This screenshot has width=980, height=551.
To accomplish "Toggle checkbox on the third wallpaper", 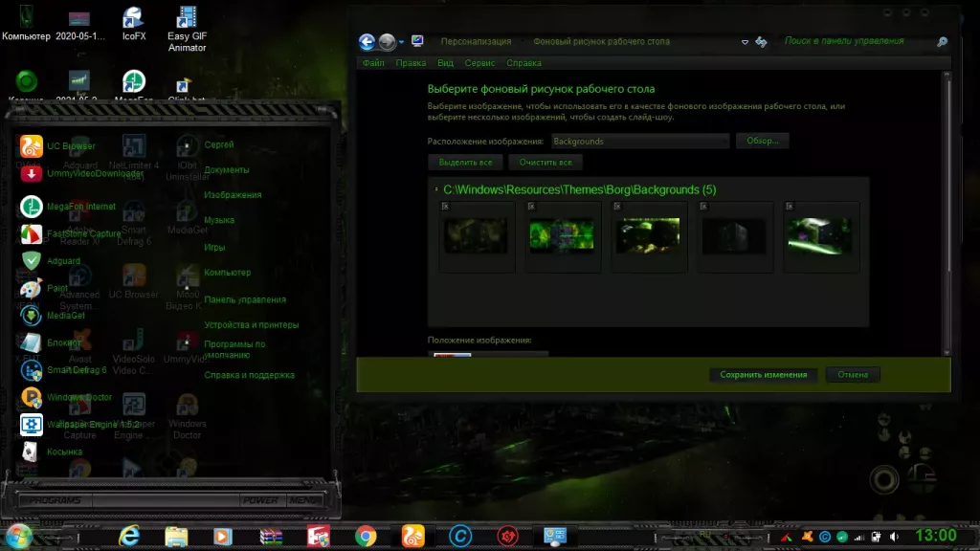I will pos(617,207).
